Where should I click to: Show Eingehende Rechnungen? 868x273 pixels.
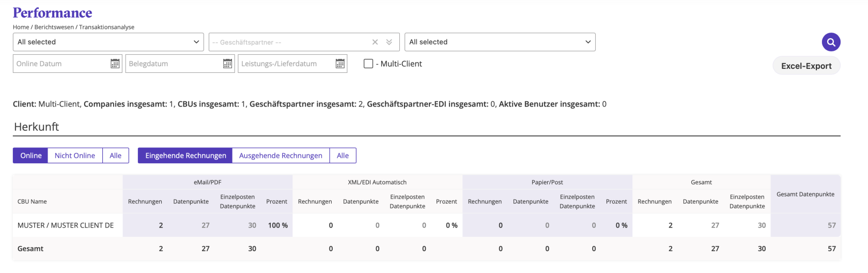[x=185, y=156]
